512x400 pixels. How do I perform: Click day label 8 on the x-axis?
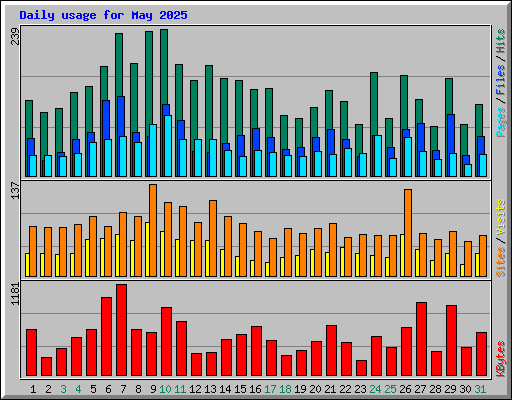pos(138,389)
